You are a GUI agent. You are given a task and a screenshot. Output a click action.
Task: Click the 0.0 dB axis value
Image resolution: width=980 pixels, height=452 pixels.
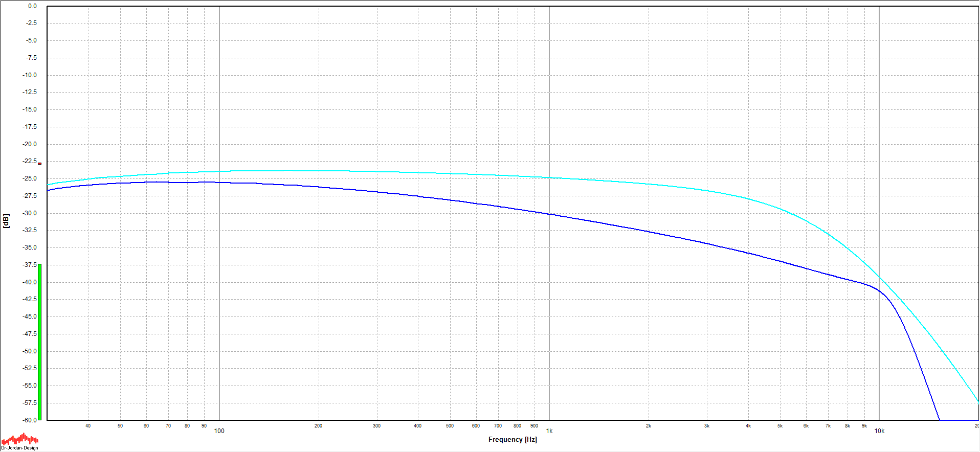click(32, 6)
